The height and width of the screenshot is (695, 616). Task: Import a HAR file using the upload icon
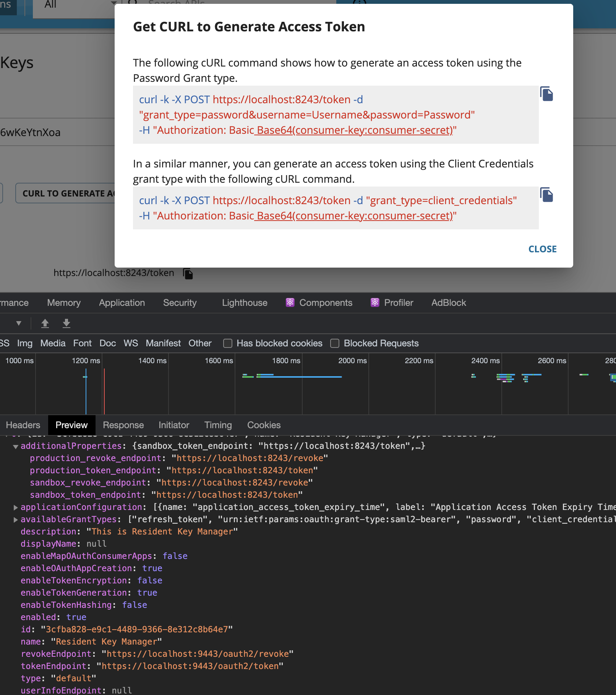(45, 323)
